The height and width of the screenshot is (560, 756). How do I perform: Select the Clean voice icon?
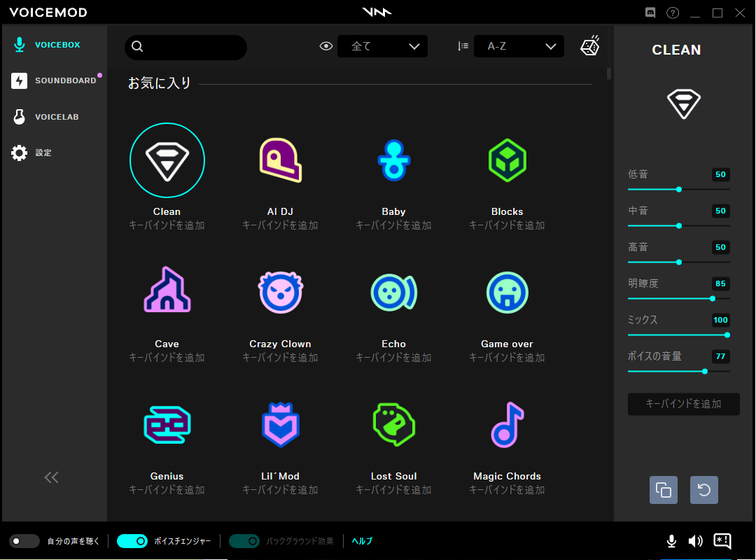(x=167, y=160)
